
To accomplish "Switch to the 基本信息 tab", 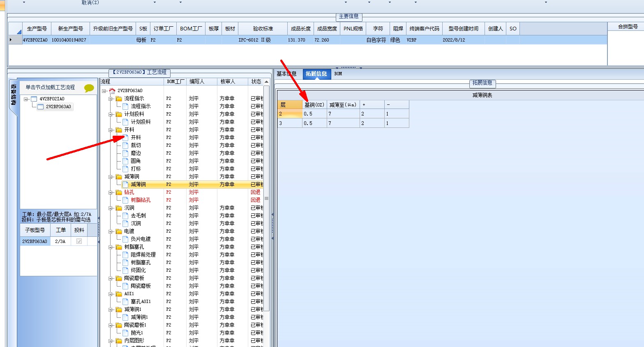I will [286, 74].
